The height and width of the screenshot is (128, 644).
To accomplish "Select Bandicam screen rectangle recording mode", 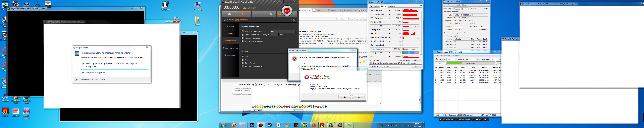I will (x=244, y=14).
